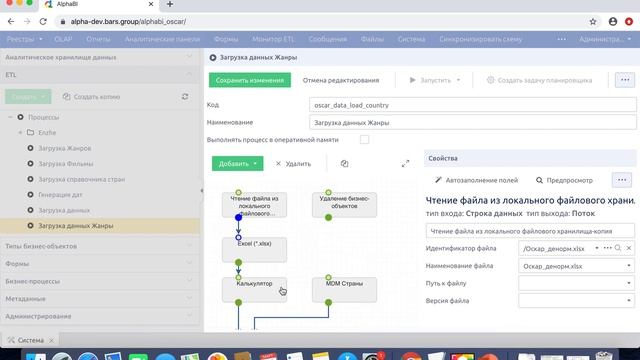
Task: Click the Наименование input field
Action: pyautogui.click(x=472, y=122)
